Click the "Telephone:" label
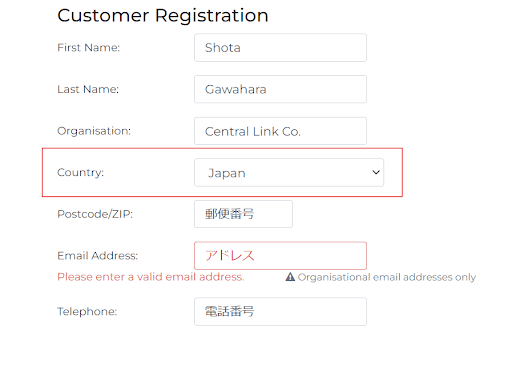512x370 pixels. pyautogui.click(x=87, y=311)
